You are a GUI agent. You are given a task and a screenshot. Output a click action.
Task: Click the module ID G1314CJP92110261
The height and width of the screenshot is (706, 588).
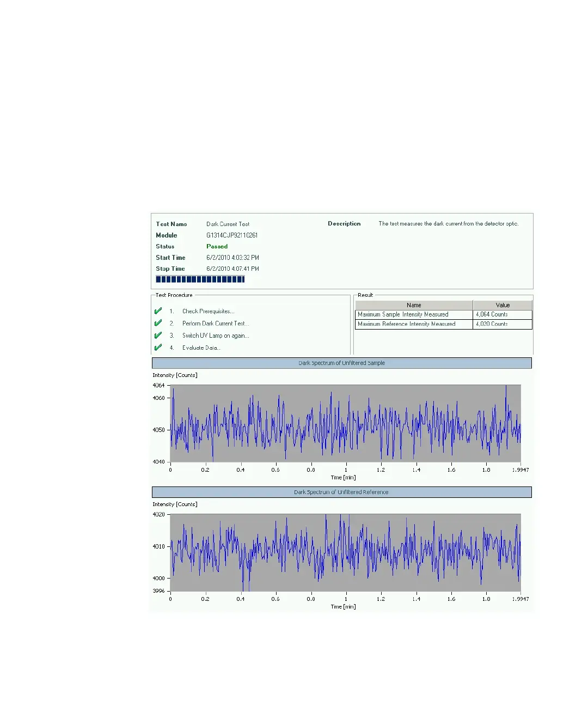pos(232,235)
